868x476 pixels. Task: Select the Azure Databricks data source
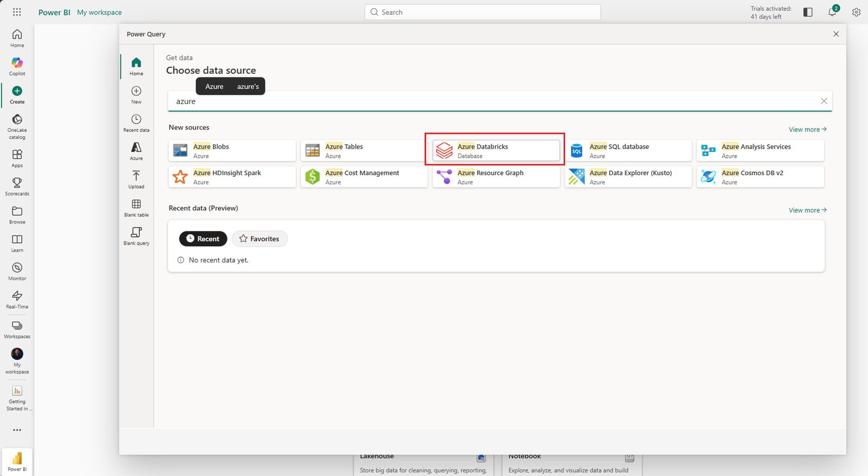pos(496,151)
